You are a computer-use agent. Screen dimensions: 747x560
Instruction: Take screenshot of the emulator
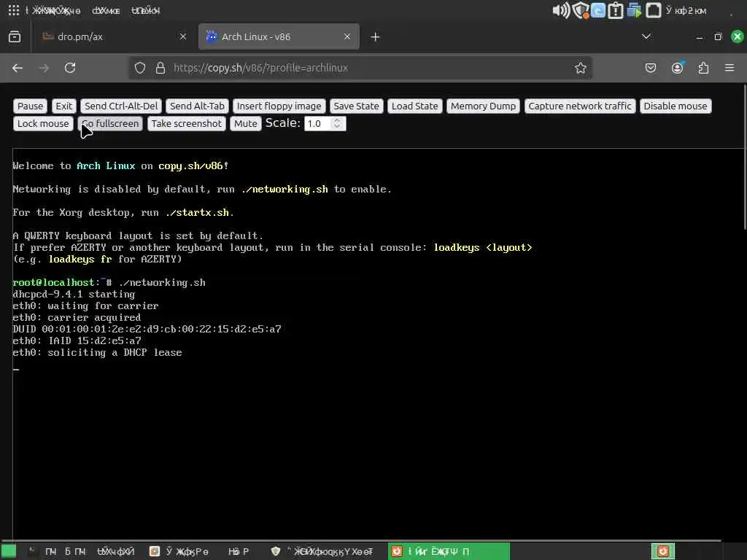(187, 124)
